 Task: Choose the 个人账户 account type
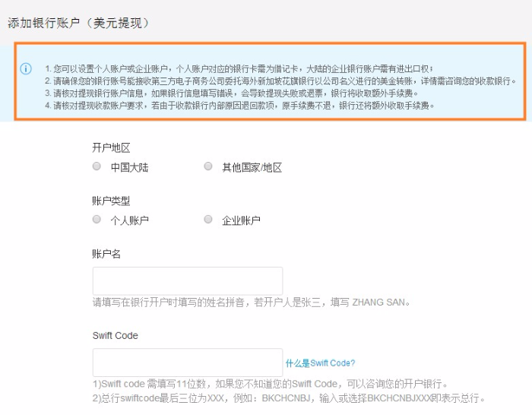point(97,220)
